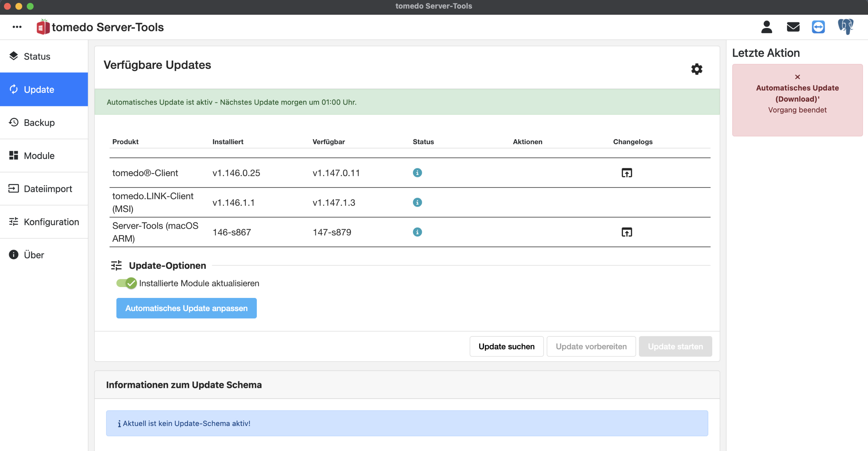Open the Module section
The image size is (868, 451).
point(44,156)
